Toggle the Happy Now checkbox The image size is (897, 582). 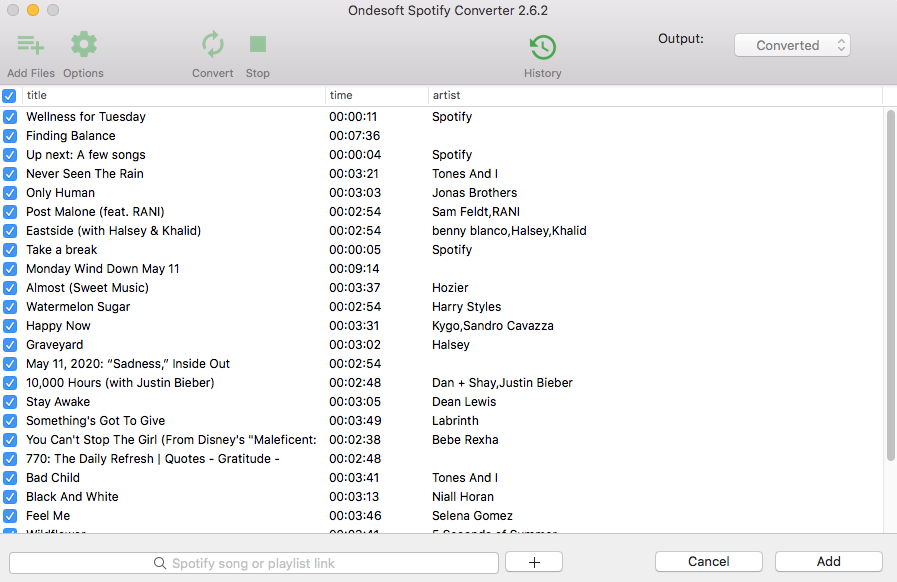point(10,326)
